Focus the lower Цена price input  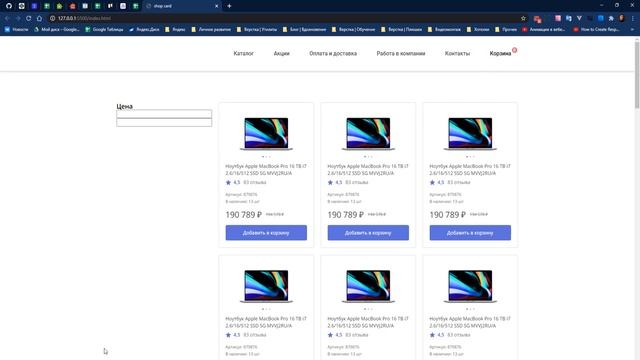164,122
